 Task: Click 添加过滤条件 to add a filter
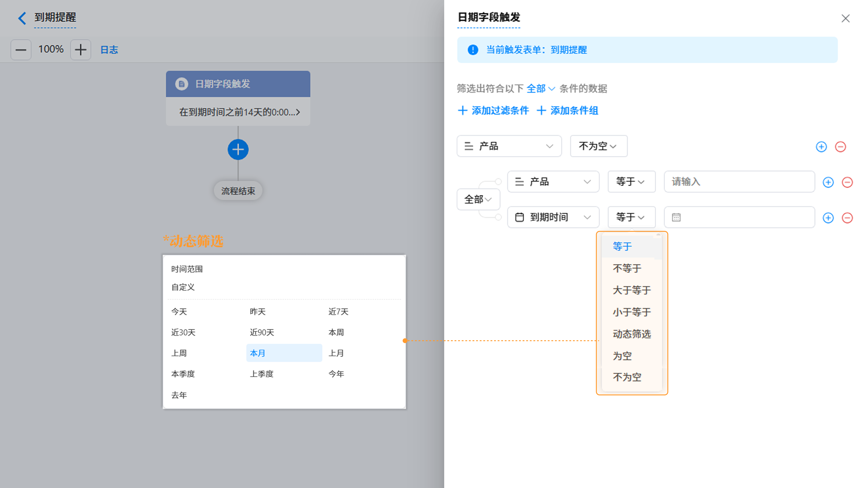tap(494, 110)
